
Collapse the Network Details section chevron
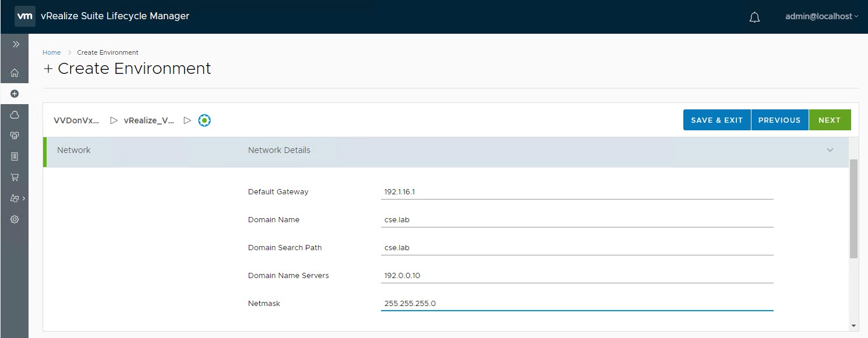830,150
